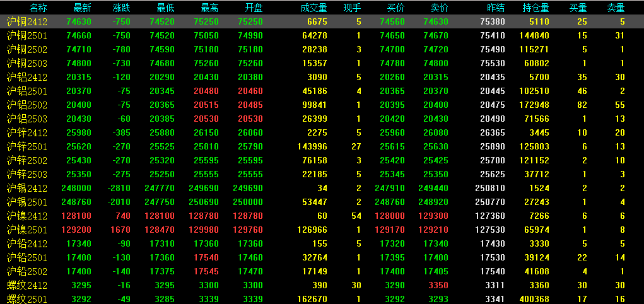This screenshot has width=644, height=304.
Task: Click 沪铅2502 change value -140
Action: pyautogui.click(x=121, y=272)
